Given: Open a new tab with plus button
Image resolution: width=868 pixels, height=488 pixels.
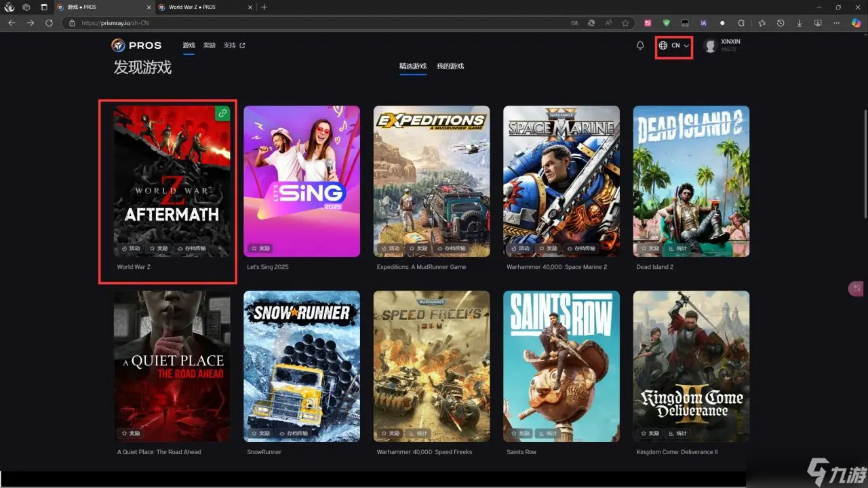Looking at the screenshot, I should 264,7.
